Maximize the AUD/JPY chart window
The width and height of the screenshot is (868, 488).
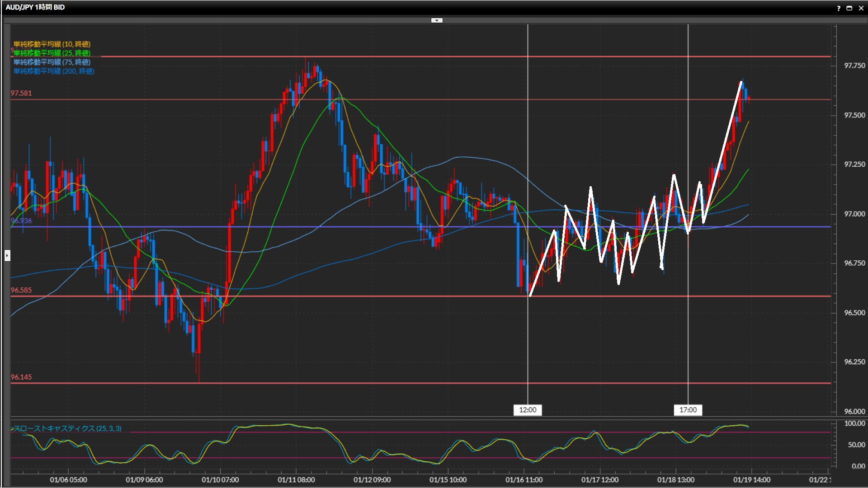(849, 8)
